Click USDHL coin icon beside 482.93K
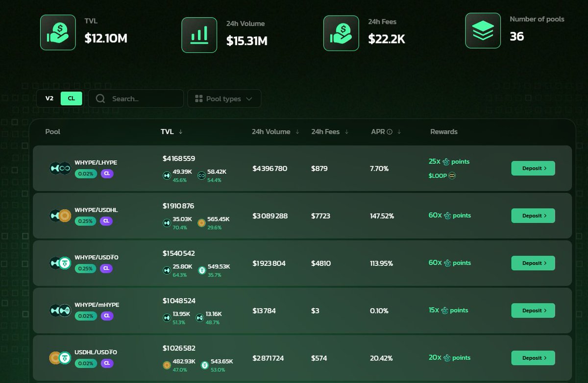588x383 pixels. 167,365
